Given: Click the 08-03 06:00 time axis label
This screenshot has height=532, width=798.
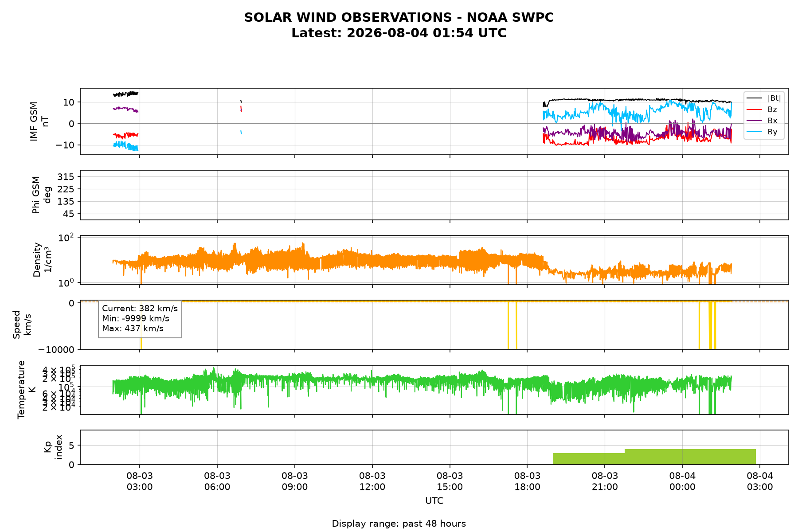Looking at the screenshot, I should click(x=217, y=481).
